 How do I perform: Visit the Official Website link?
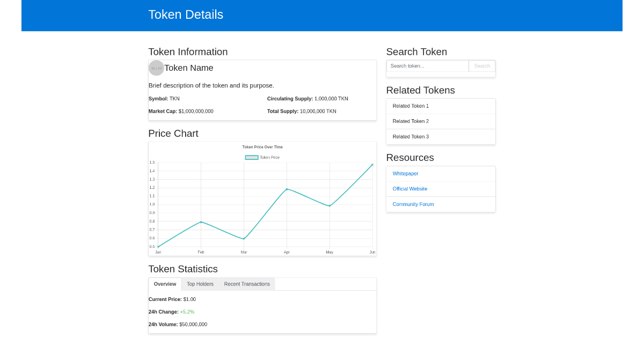click(410, 189)
